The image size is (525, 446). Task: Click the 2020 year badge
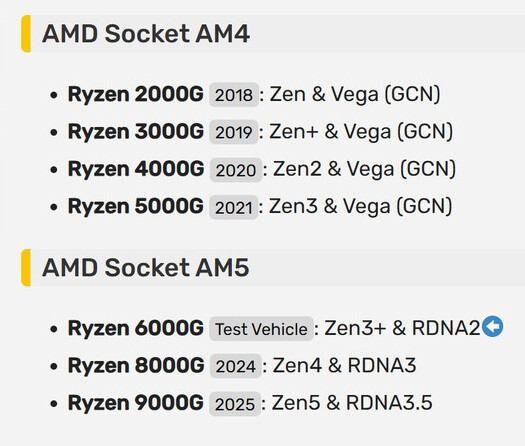pos(236,170)
